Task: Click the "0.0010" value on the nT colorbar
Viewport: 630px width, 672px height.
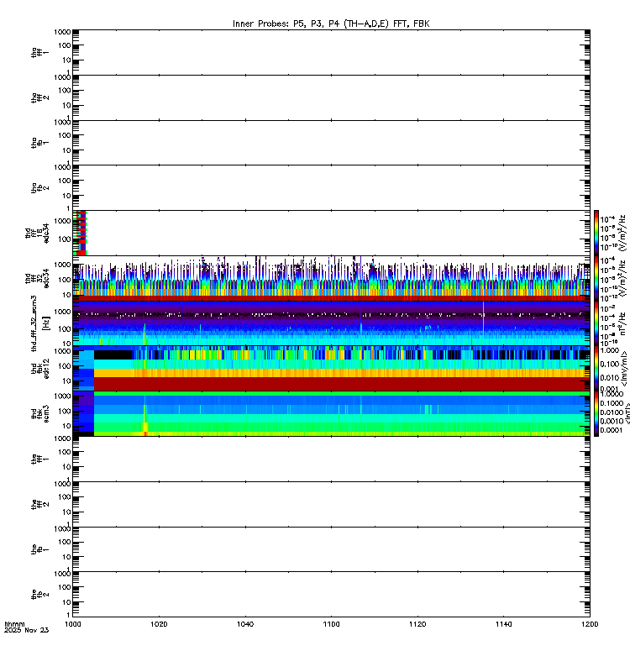Action: [x=612, y=422]
